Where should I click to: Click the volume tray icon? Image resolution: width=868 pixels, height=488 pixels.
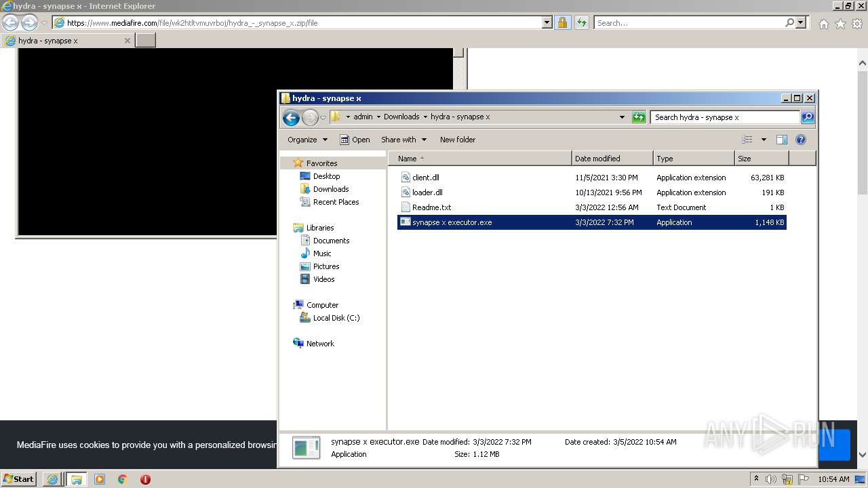tap(771, 479)
